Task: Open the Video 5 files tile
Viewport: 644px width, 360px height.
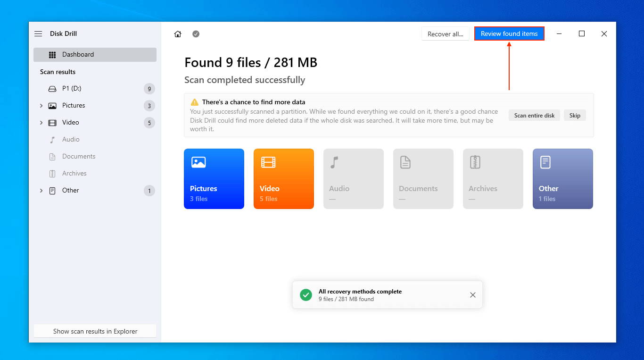Action: [284, 179]
